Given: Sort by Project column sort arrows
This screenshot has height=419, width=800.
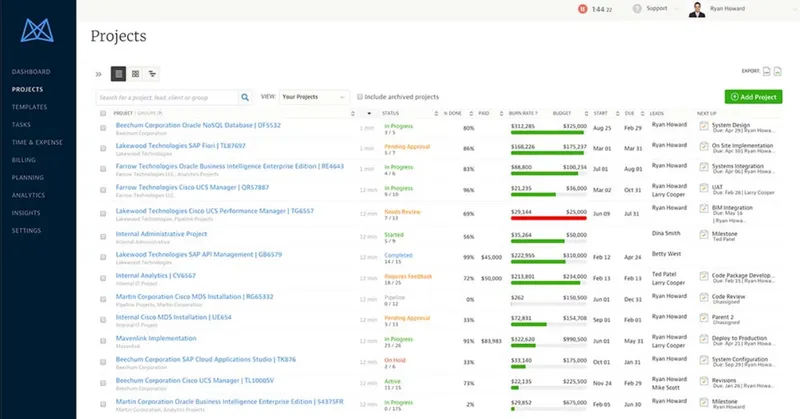Looking at the screenshot, I should pos(353,113).
